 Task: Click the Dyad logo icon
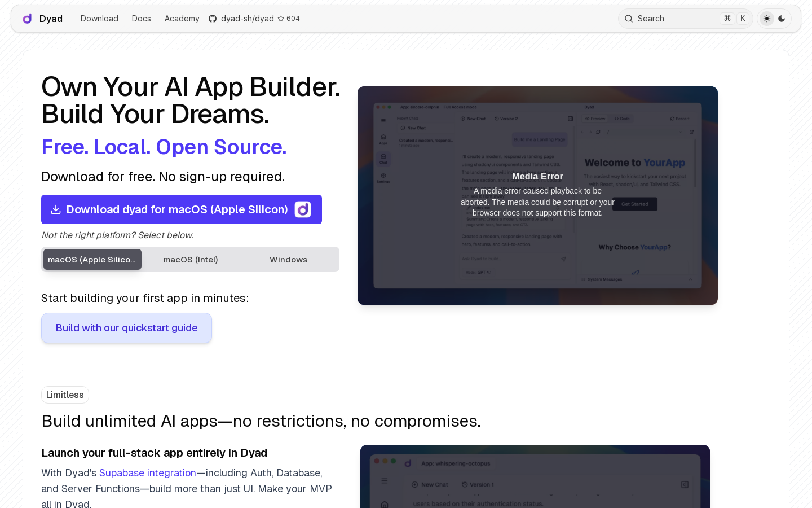pyautogui.click(x=27, y=19)
